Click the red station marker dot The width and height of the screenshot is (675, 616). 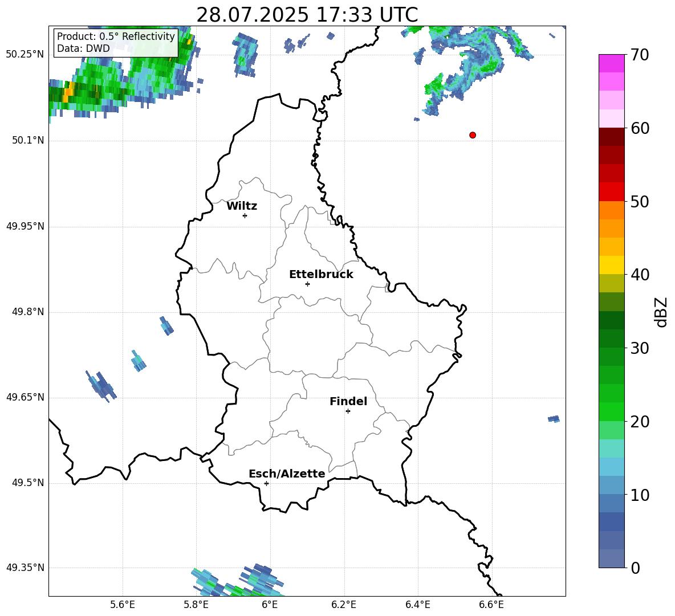[x=473, y=135]
